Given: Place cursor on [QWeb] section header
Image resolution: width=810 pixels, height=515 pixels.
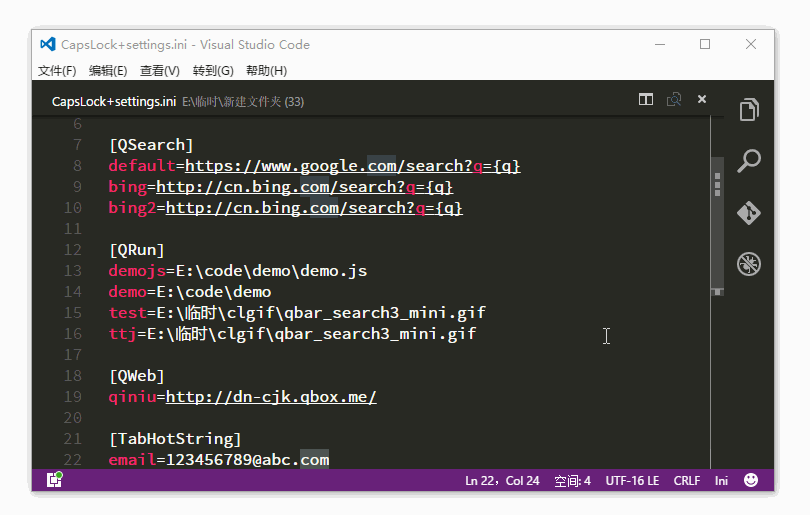Looking at the screenshot, I should (x=136, y=376).
